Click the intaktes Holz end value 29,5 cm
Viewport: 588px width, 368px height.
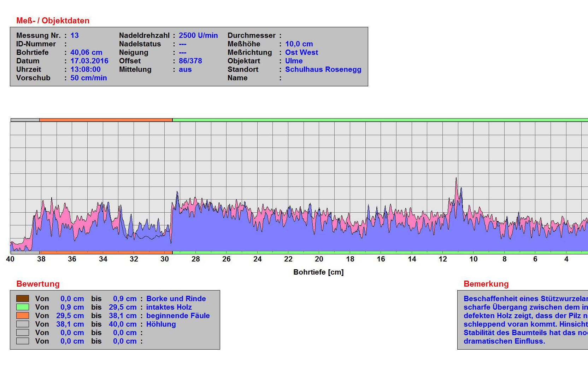pyautogui.click(x=122, y=307)
